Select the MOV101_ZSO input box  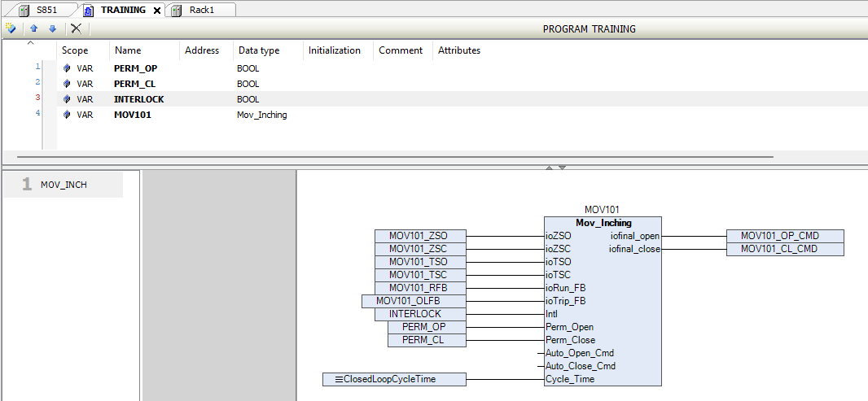[x=420, y=236]
